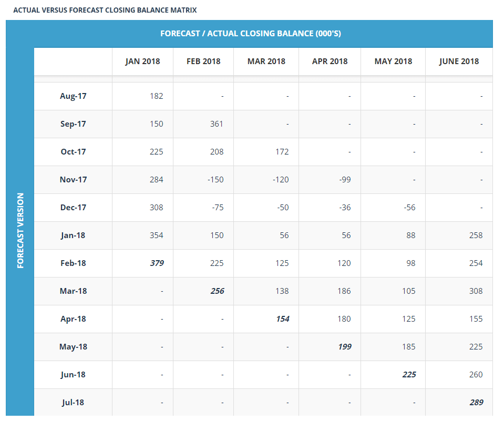Click the vertical FORECAST VERSION label
Image resolution: width=504 pixels, height=421 pixels.
[x=20, y=230]
